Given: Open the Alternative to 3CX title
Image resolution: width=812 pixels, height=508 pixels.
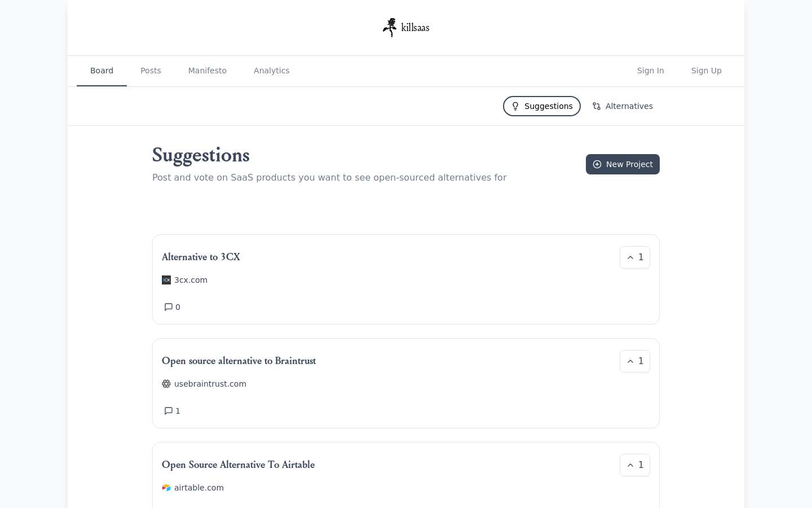Looking at the screenshot, I should tap(201, 257).
